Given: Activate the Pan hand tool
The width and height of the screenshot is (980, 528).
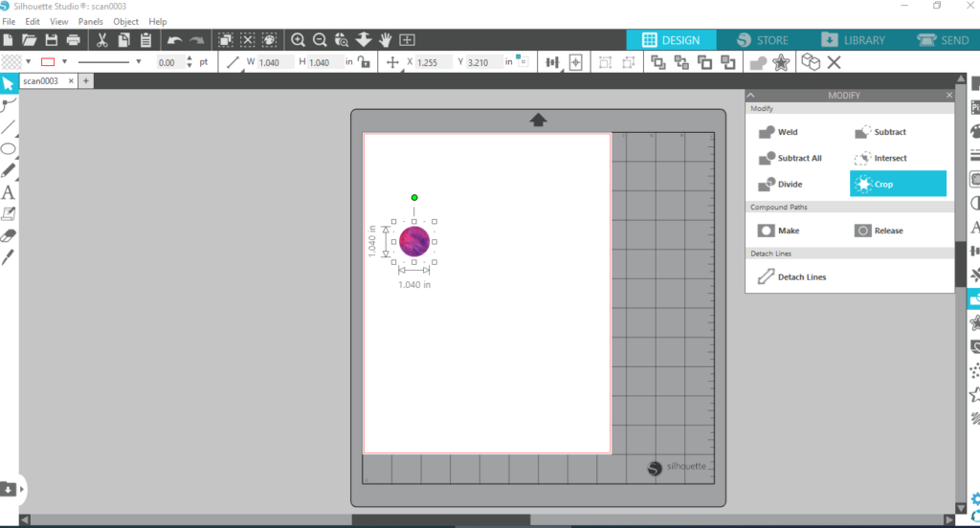Looking at the screenshot, I should click(385, 40).
